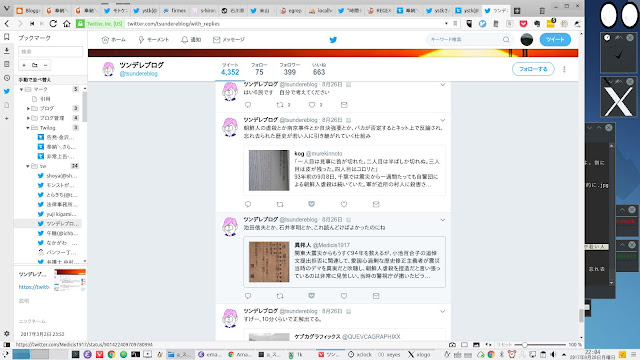The width and height of the screenshot is (640, 360).
Task: Reply to the kog quote tweet
Action: click(248, 204)
